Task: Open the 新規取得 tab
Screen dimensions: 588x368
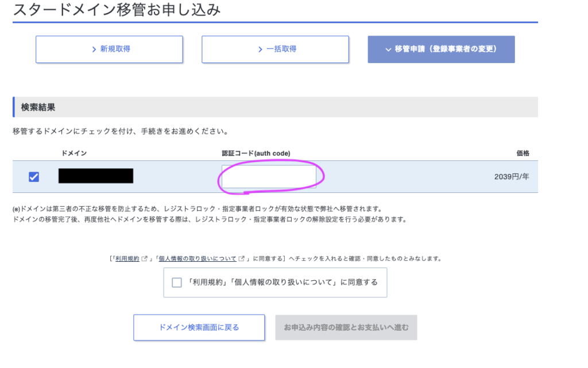Action: coord(109,49)
